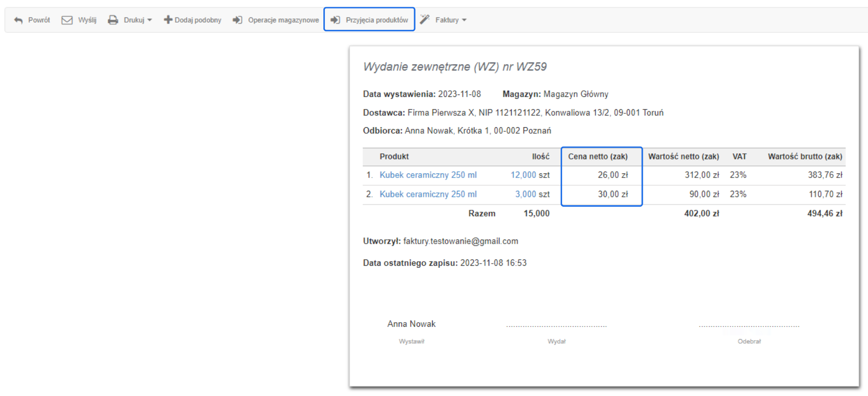
Task: Click the envelope icon for Wyślij
Action: click(x=67, y=20)
